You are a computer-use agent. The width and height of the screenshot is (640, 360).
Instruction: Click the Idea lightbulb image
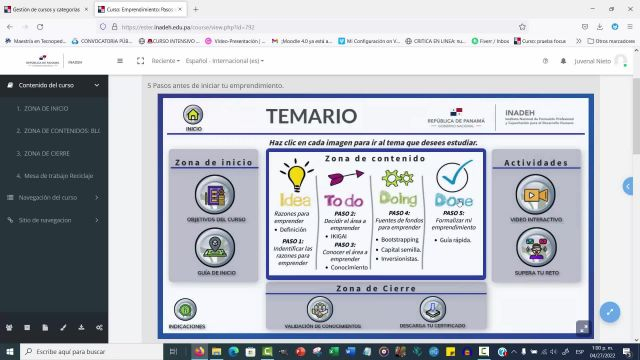coord(296,176)
